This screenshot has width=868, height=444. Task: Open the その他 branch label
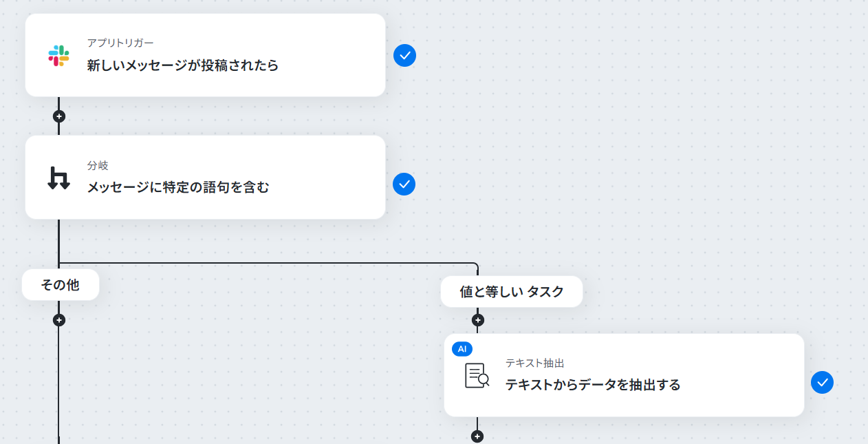click(x=61, y=285)
